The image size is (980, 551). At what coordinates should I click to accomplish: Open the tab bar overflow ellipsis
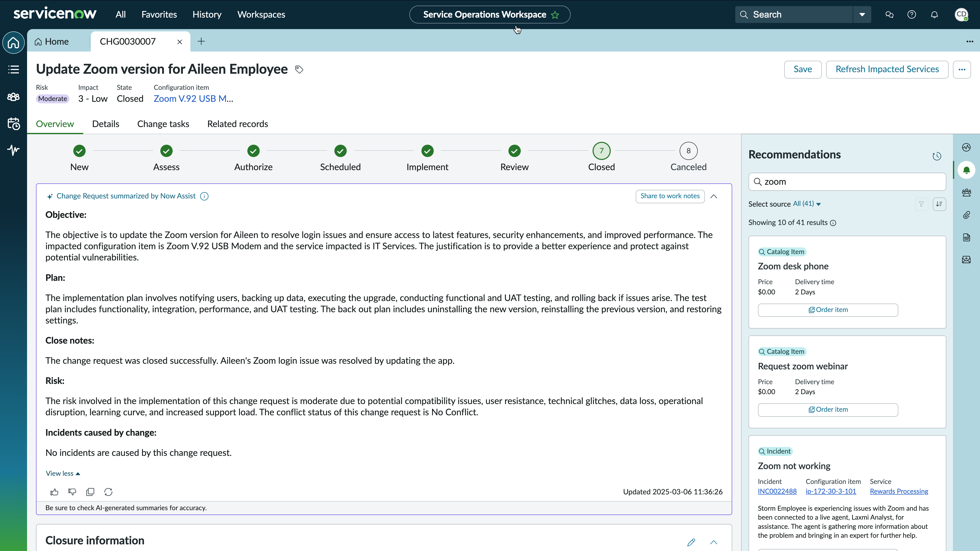[x=970, y=41]
